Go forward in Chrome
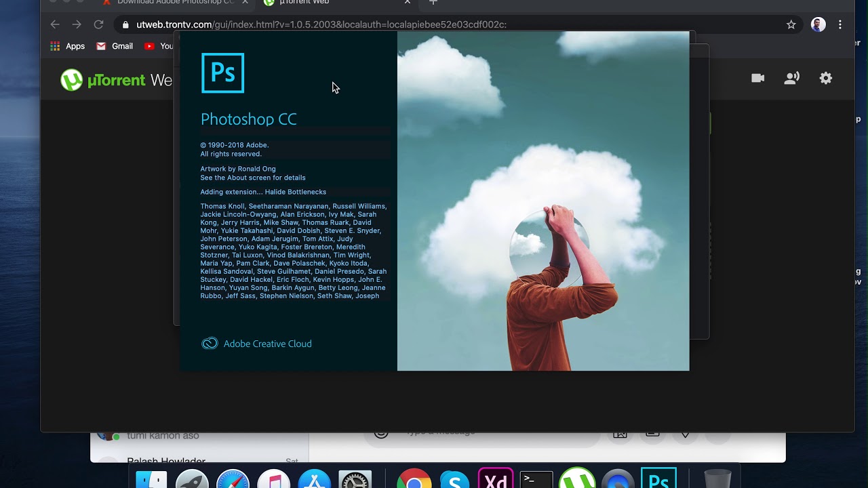This screenshot has width=868, height=488. 77,24
